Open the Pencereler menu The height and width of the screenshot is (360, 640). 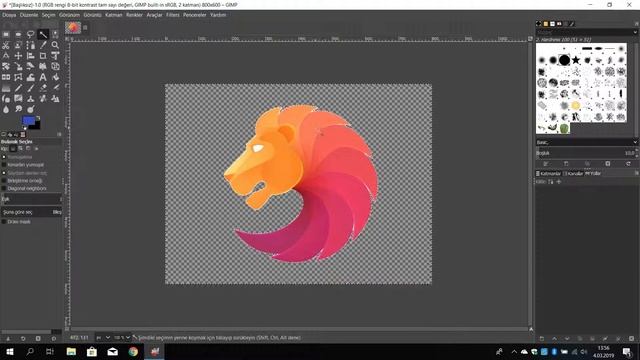tap(195, 15)
